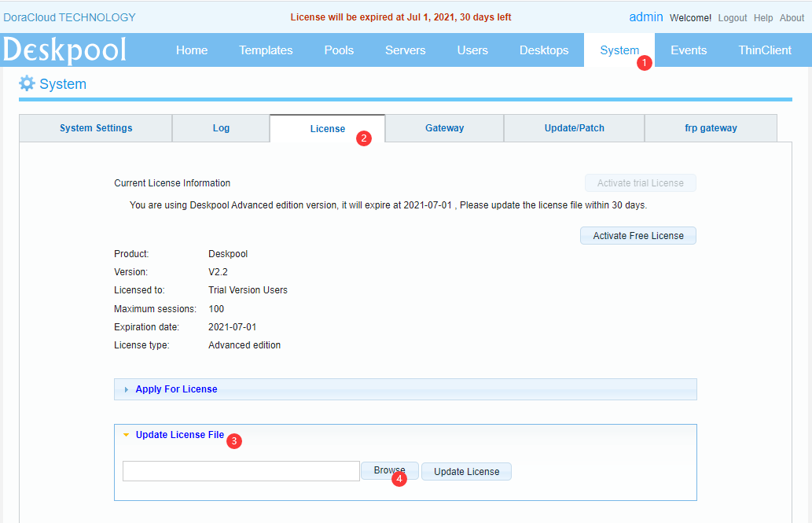The width and height of the screenshot is (812, 523).
Task: Open the Servers page
Action: click(405, 50)
